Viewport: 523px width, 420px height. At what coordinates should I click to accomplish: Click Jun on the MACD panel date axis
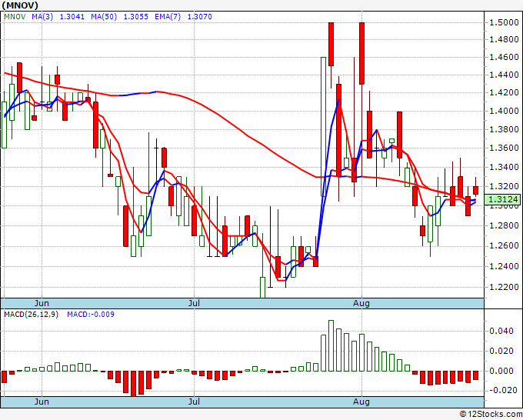coord(42,402)
